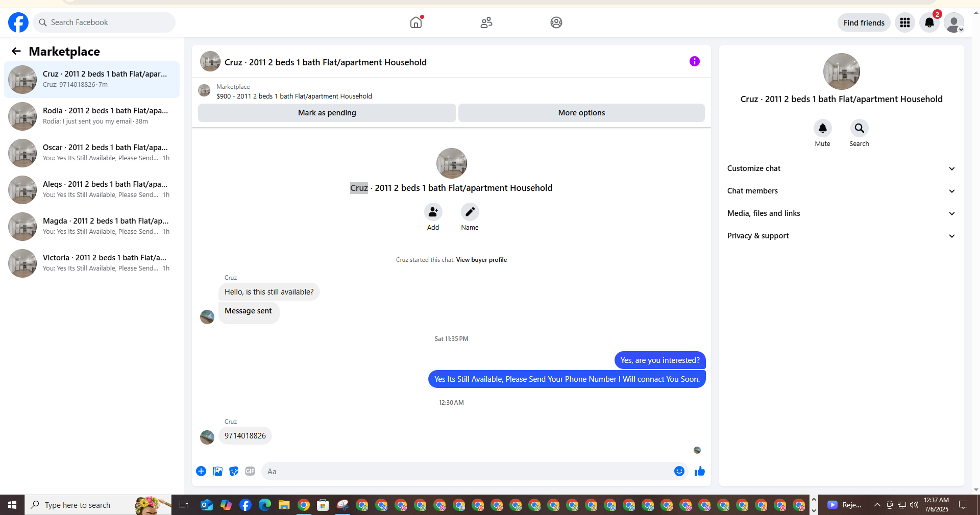
Task: Open the Home icon in top navigation
Action: click(x=416, y=22)
